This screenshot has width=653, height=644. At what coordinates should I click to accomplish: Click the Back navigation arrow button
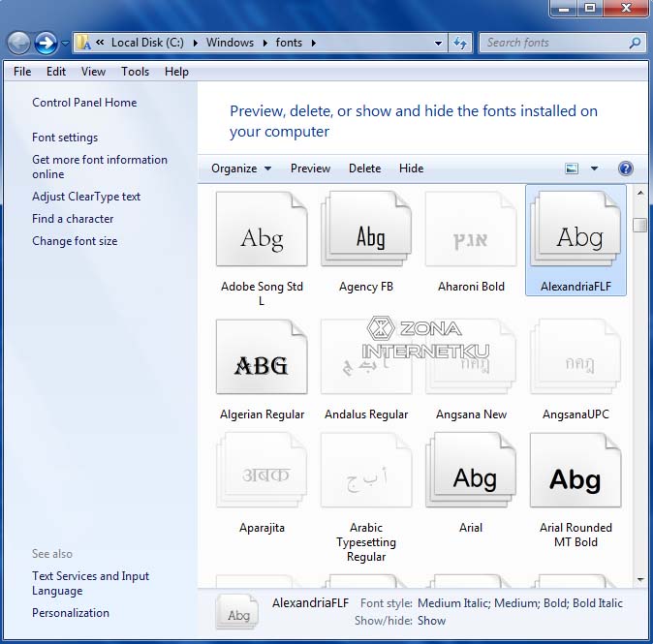[18, 43]
